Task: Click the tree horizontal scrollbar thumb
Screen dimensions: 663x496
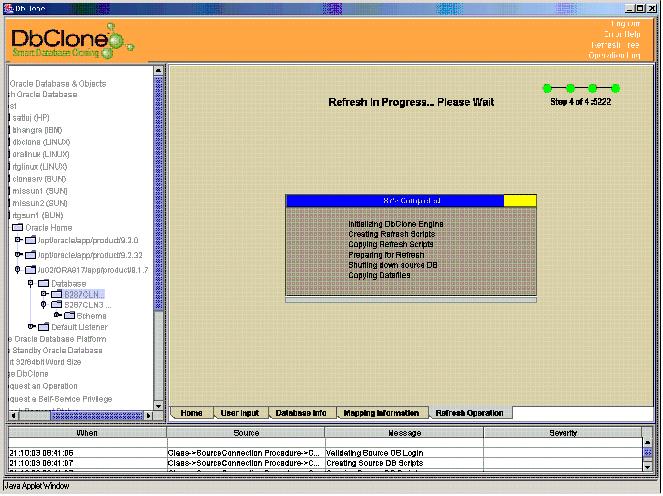Action: 97,416
